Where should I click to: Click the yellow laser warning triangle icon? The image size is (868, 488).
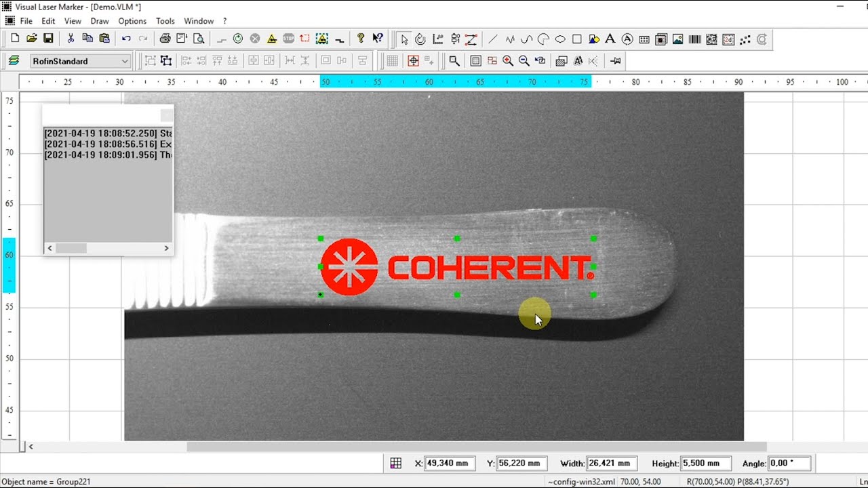point(272,39)
